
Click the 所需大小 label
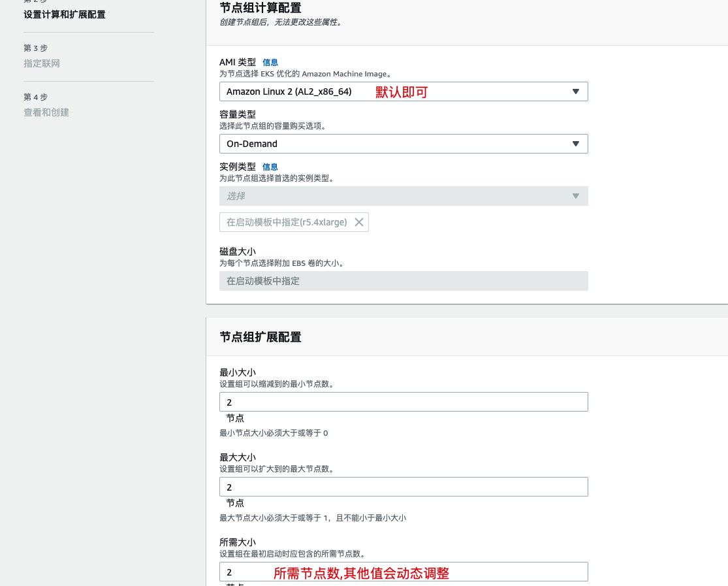(238, 542)
